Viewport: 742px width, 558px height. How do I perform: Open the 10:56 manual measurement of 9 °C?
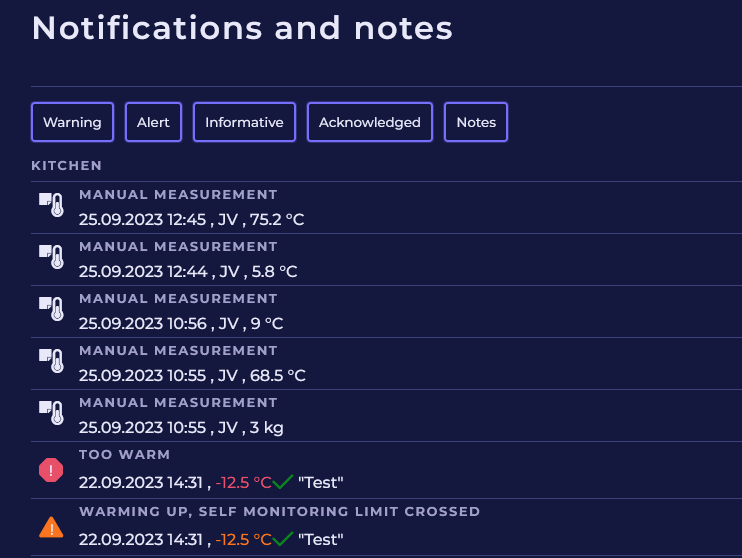tap(180, 323)
